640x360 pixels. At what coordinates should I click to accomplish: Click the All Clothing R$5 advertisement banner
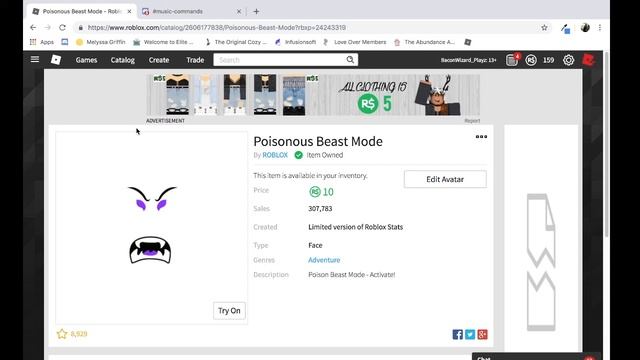click(x=313, y=95)
